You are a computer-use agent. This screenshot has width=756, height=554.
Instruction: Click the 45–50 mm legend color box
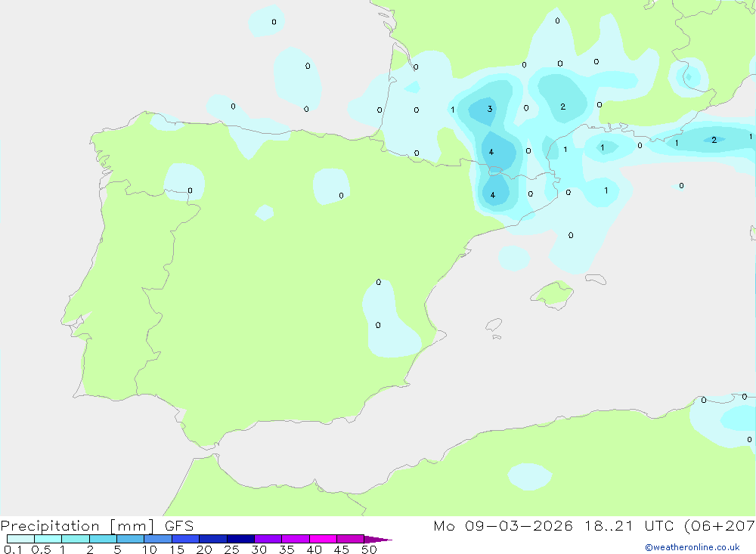351,539
